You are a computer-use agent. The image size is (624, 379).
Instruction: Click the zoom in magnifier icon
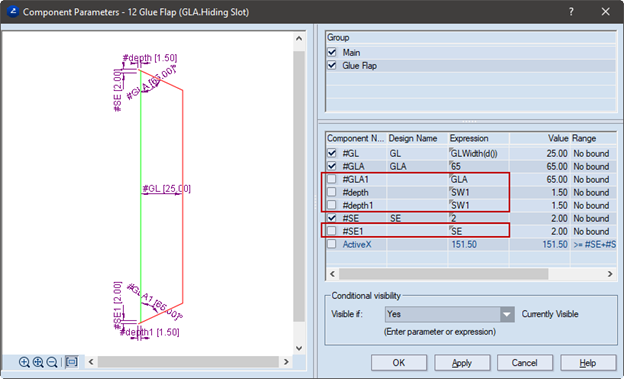point(24,362)
